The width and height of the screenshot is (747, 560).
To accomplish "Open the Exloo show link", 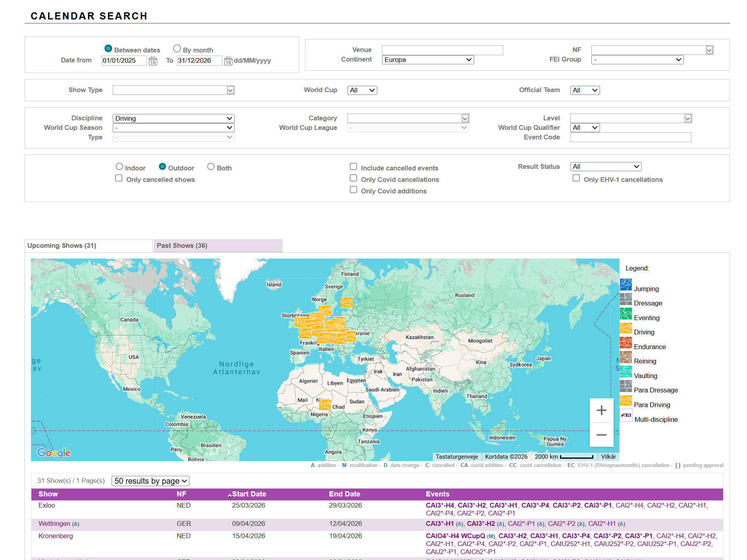I will [x=47, y=506].
